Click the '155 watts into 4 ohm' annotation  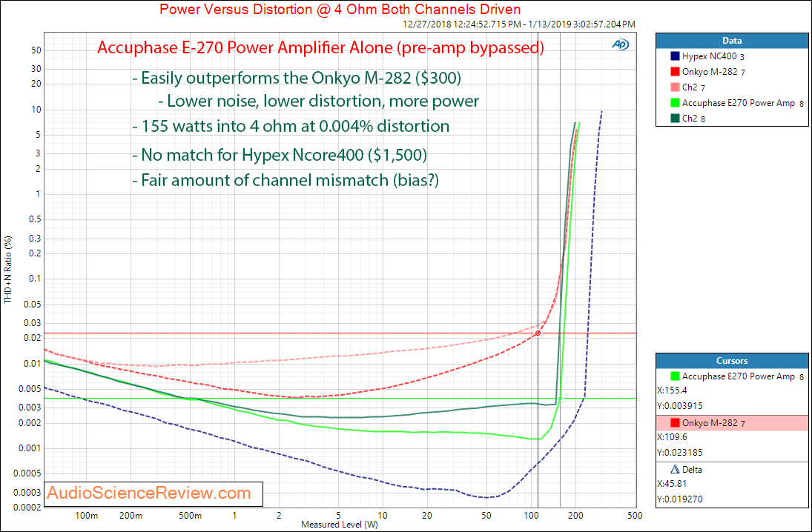pos(291,126)
